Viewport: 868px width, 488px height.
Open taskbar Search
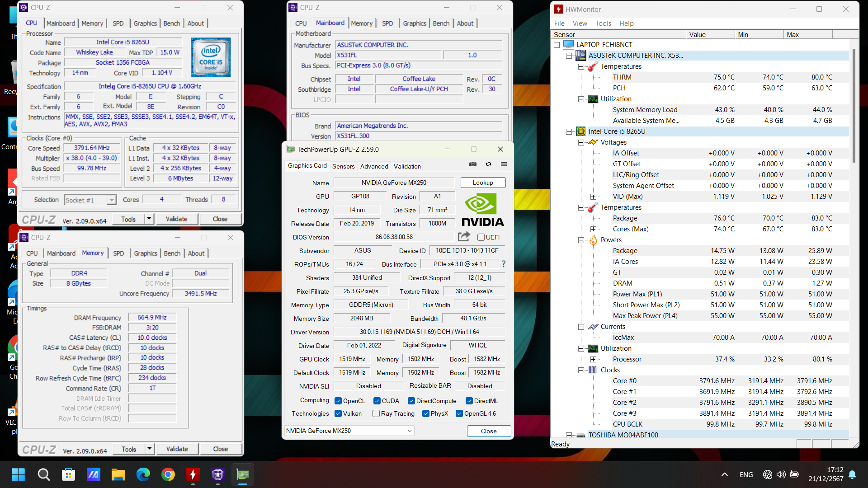coord(43,474)
